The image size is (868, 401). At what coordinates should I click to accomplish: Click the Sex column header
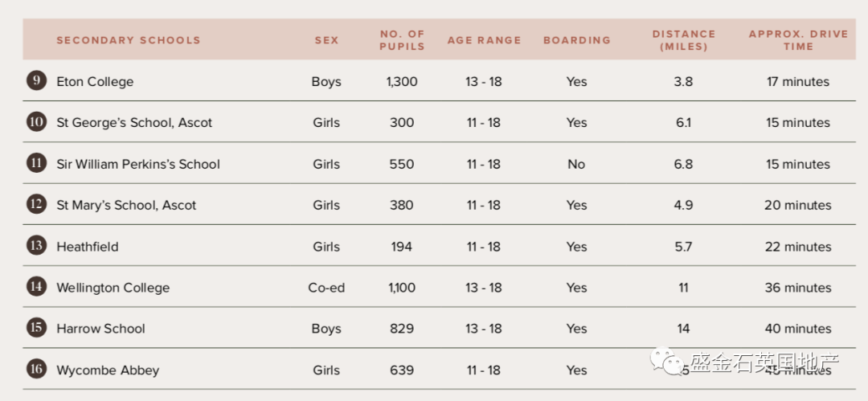326,40
